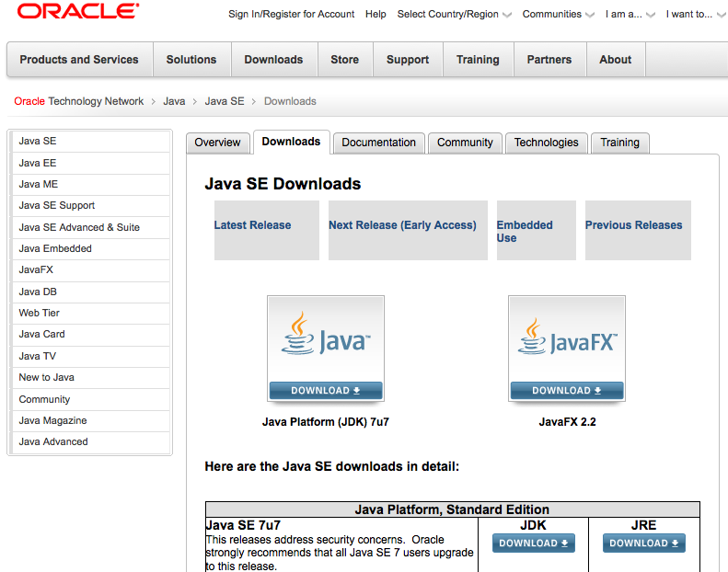Open the Training main menu item
Screen dimensions: 728x572
(x=478, y=60)
